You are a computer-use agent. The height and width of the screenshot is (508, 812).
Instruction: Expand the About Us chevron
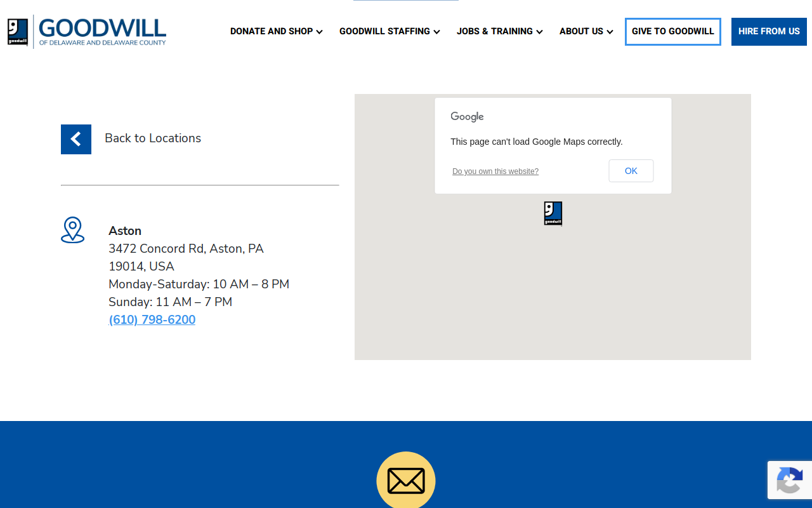[610, 32]
